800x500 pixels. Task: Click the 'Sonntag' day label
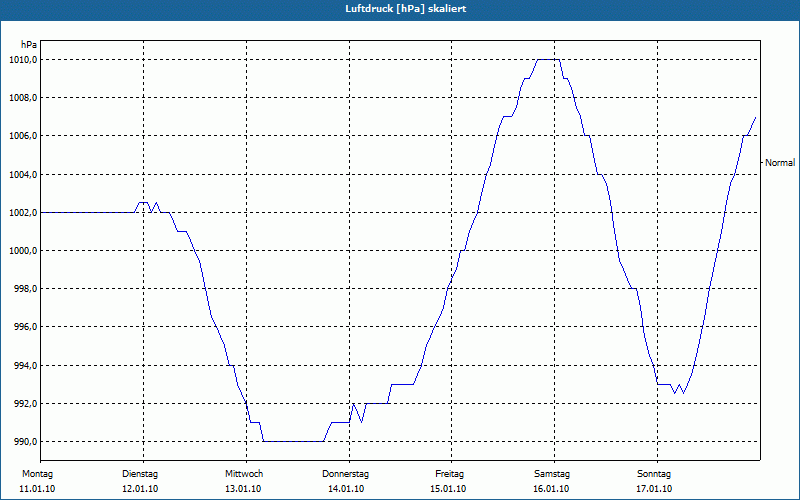coord(654,474)
